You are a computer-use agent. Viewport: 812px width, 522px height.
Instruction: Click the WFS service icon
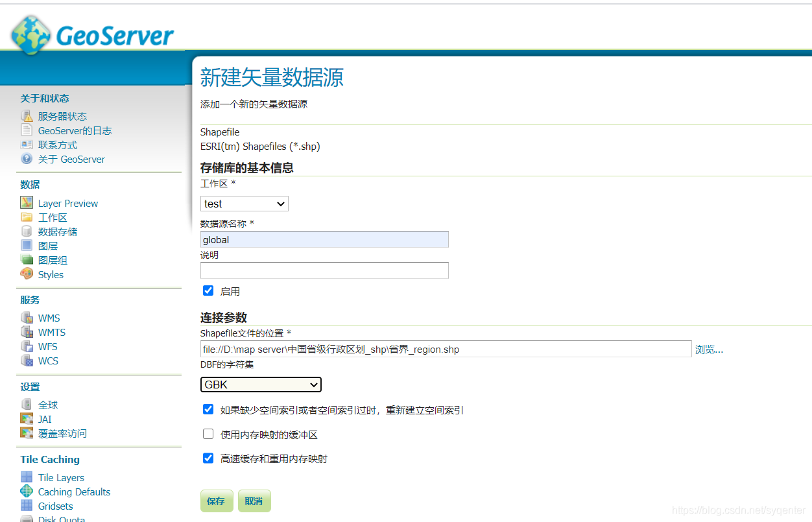click(27, 346)
